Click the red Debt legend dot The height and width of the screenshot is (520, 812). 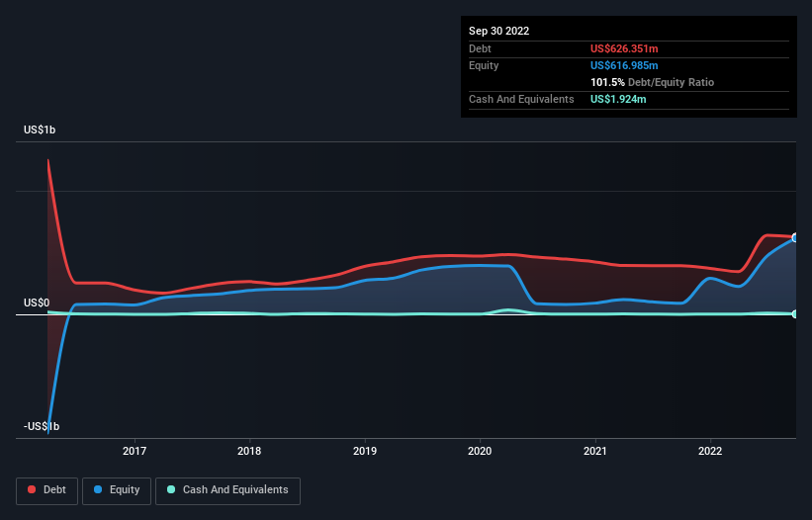pos(32,489)
